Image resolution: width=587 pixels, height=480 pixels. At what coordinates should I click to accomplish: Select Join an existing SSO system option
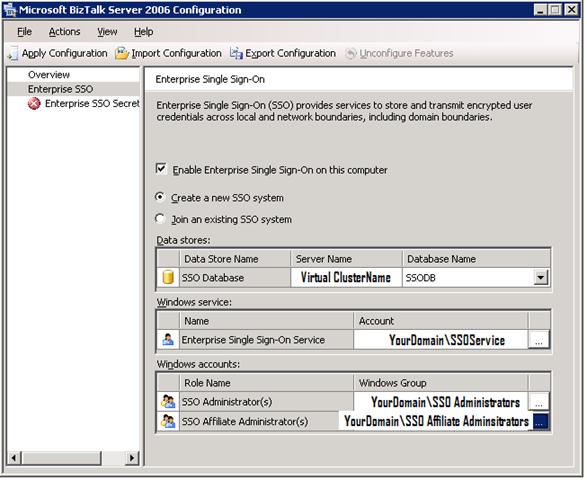160,219
